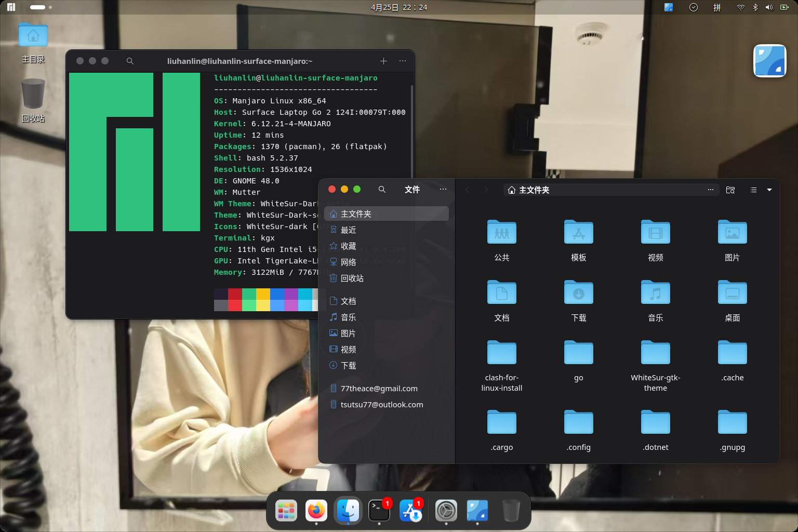Click the date and time in top bar
This screenshot has width=798, height=532.
click(399, 7)
